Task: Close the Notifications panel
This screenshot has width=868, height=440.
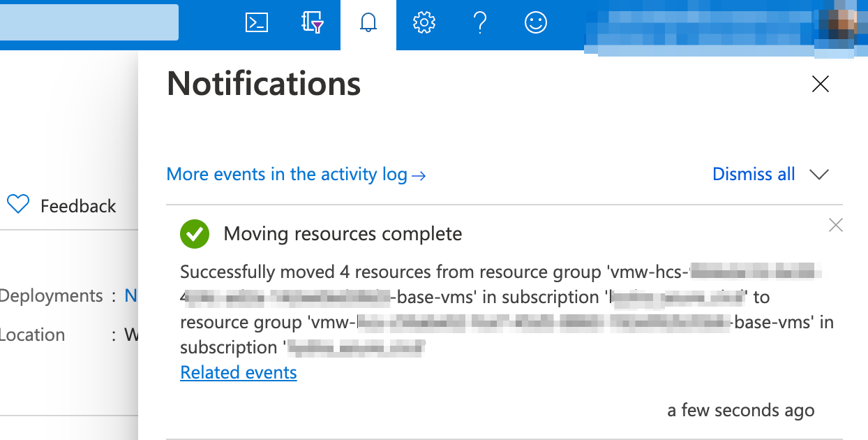Action: [821, 85]
